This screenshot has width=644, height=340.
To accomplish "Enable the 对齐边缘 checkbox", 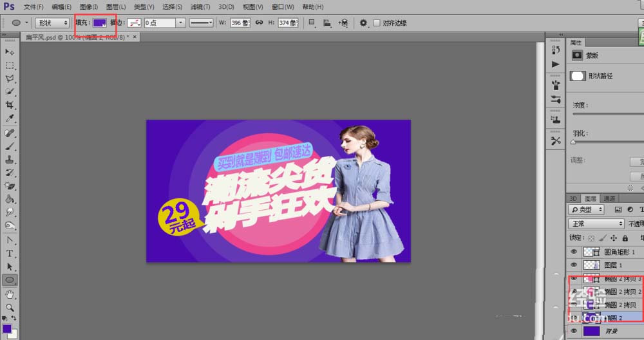I will [x=377, y=23].
